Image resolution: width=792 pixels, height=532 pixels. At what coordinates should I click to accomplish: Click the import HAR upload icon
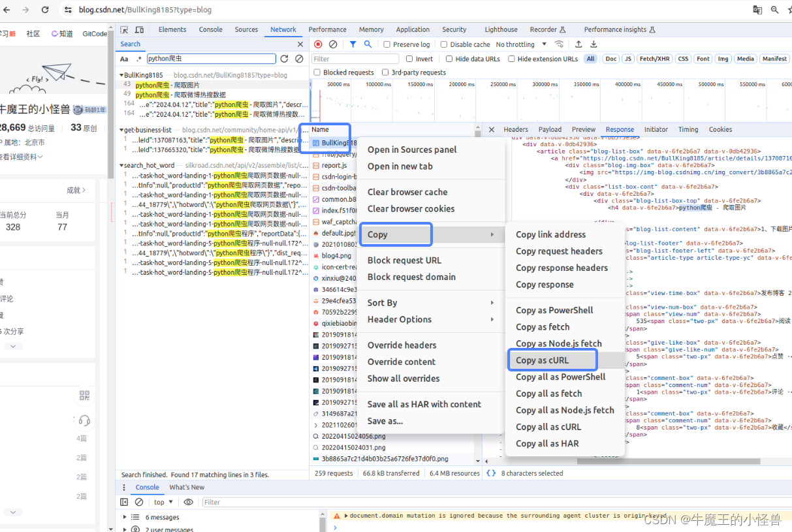(578, 44)
